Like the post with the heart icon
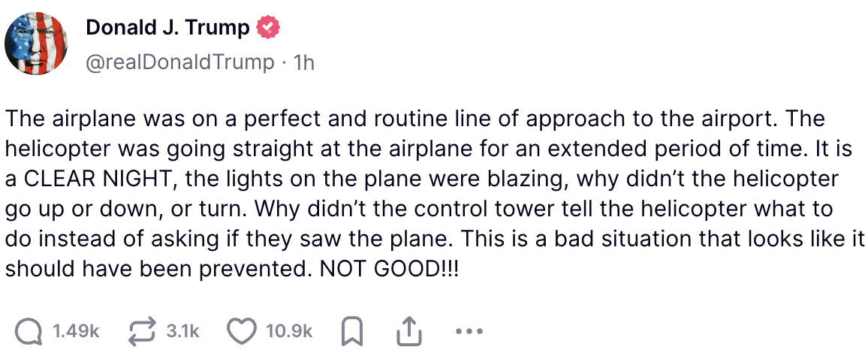 pyautogui.click(x=242, y=330)
